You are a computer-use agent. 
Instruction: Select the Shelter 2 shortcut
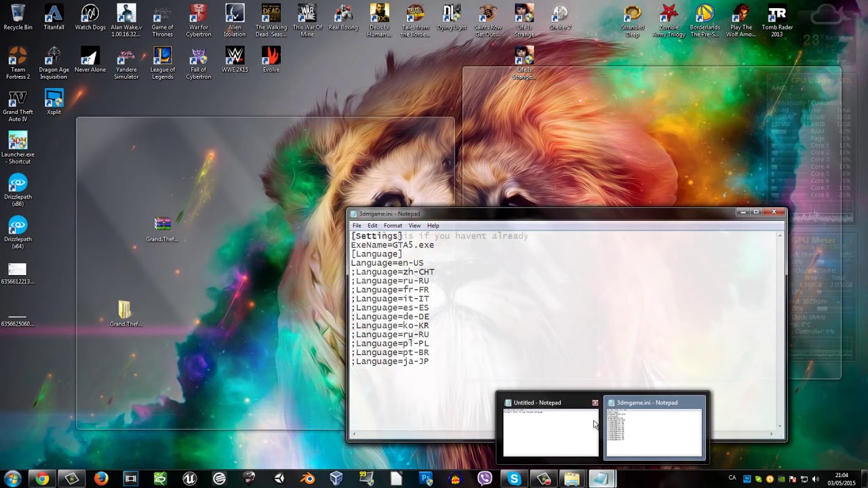[x=560, y=18]
